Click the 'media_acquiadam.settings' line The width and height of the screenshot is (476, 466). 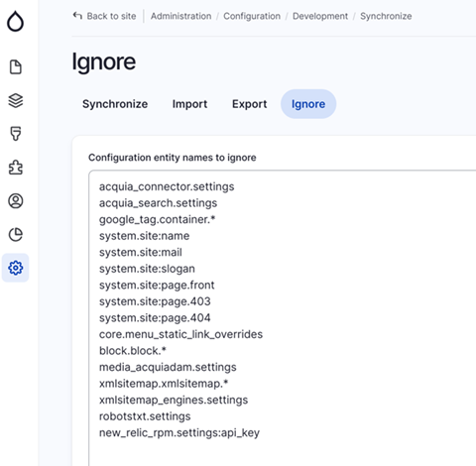tap(168, 367)
